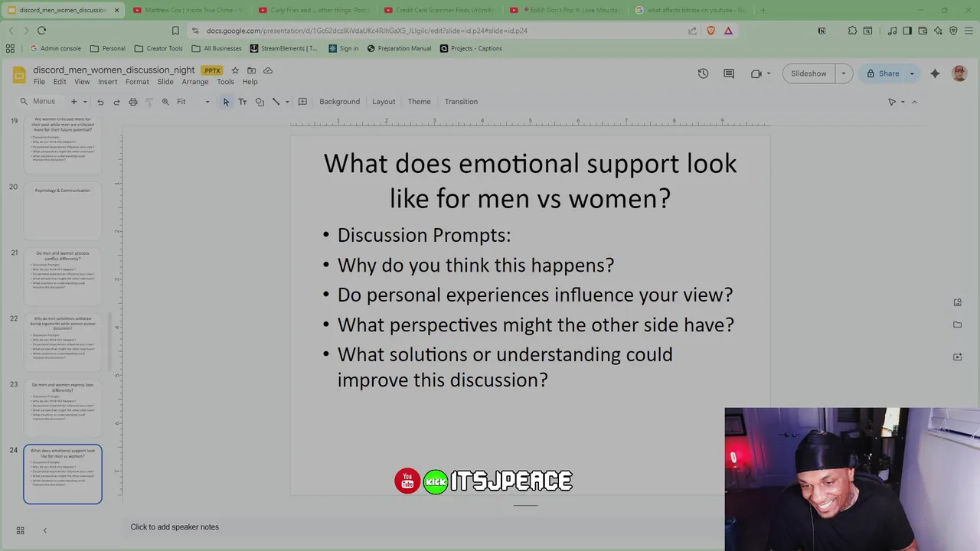Viewport: 980px width, 551px height.
Task: Click the add comment icon in toolbar
Action: pyautogui.click(x=302, y=102)
